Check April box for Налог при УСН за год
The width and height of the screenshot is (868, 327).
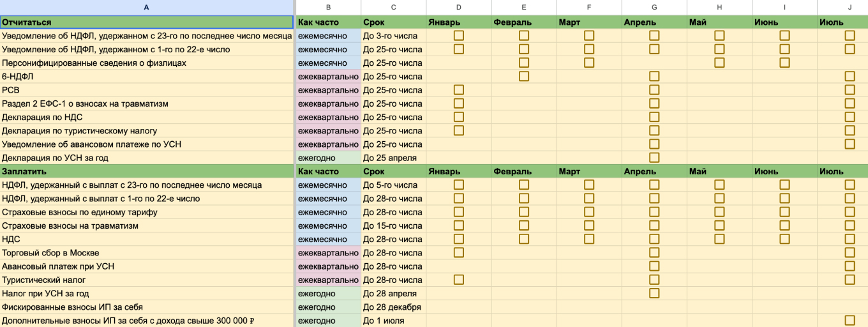pos(654,294)
